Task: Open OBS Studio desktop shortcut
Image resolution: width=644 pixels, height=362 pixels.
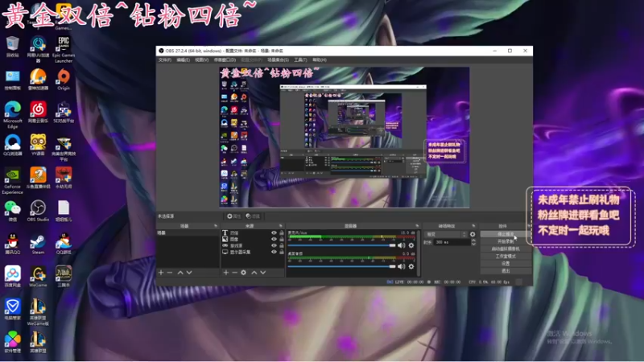Action: (x=38, y=211)
